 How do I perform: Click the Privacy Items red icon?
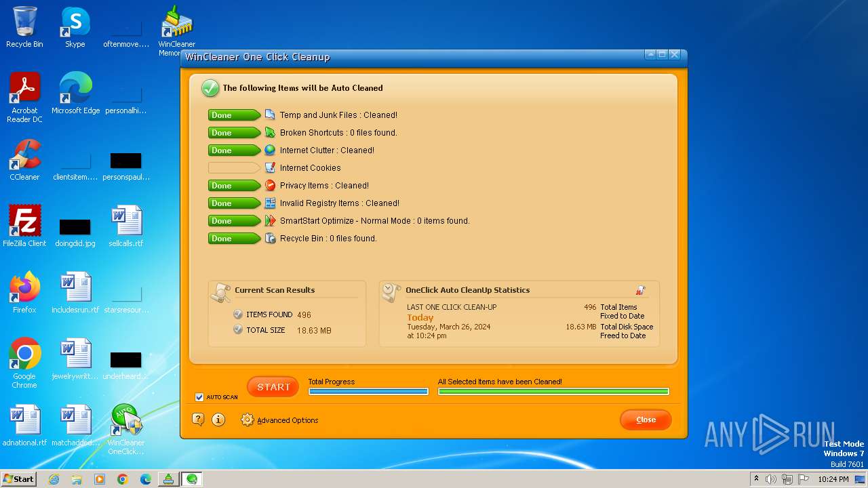click(270, 185)
